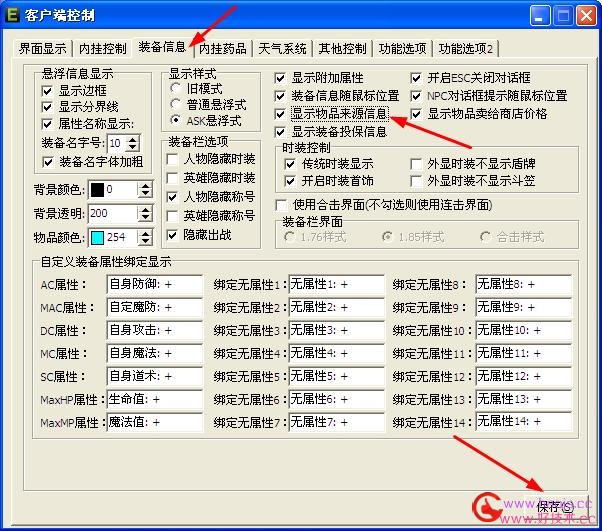The image size is (602, 531).
Task: Enable 外显时装不显示盾牌 checkbox
Action: point(416,164)
